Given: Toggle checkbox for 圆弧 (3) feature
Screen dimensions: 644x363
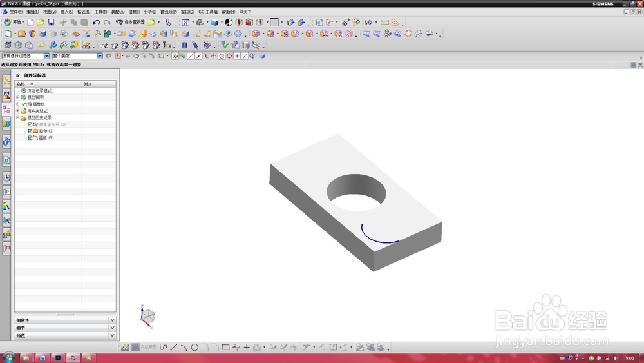Looking at the screenshot, I should click(x=30, y=138).
